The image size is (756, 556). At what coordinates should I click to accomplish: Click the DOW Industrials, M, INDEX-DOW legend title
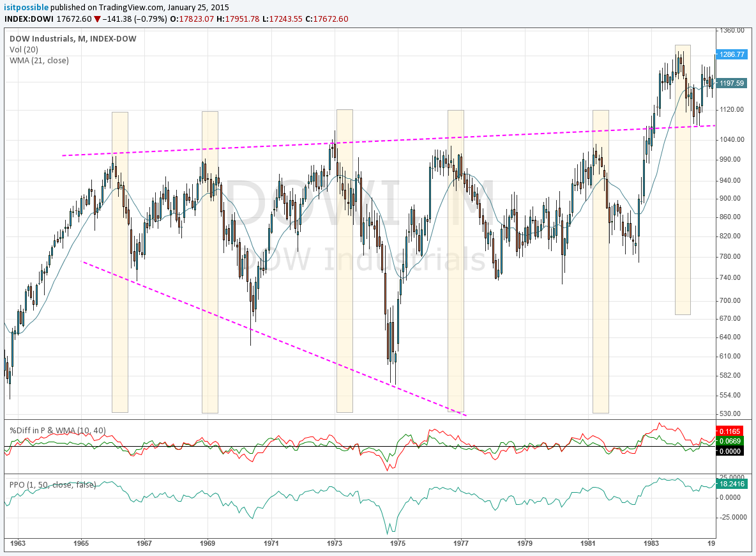[73, 38]
